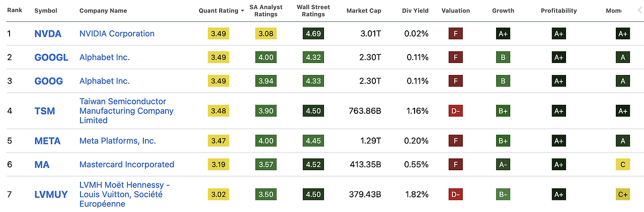The image size is (644, 212).
Task: Click Mastercard's yellow C momentum grade badge
Action: point(622,164)
